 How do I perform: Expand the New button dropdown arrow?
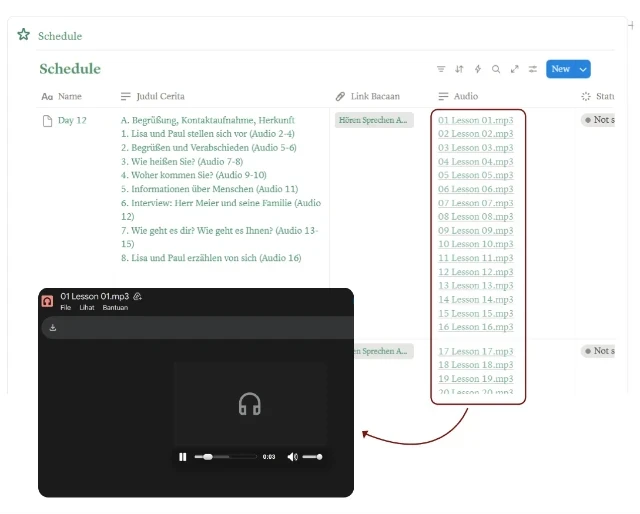point(583,69)
